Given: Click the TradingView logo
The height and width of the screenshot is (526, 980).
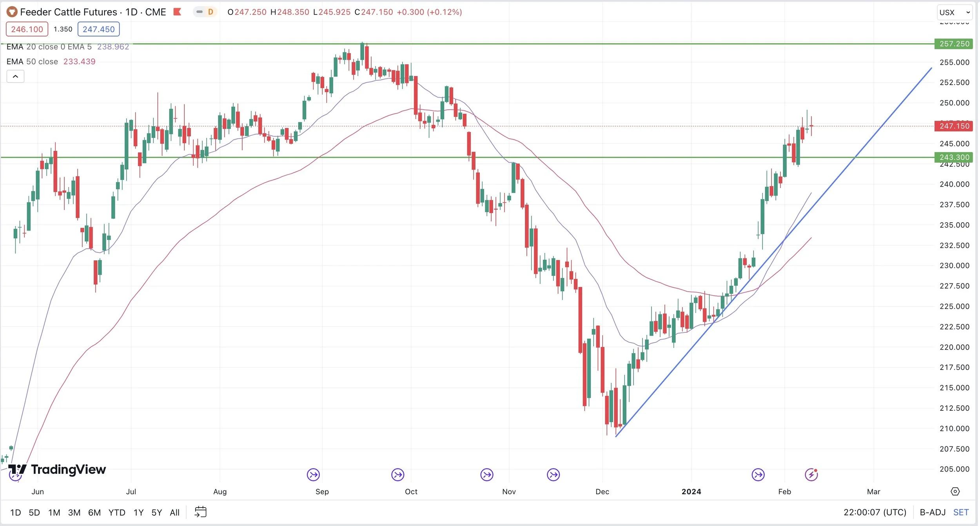Looking at the screenshot, I should point(57,469).
